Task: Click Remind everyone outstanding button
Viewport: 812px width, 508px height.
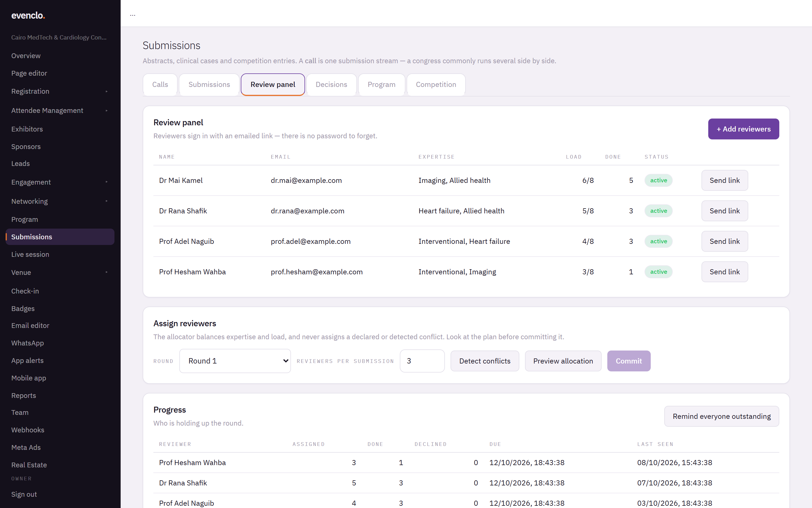Action: 721,416
